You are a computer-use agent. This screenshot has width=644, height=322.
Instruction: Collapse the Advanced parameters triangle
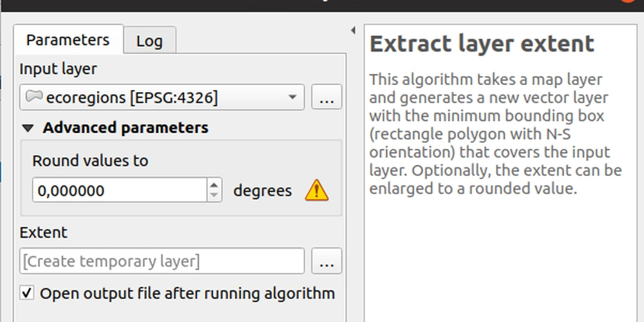click(x=27, y=128)
